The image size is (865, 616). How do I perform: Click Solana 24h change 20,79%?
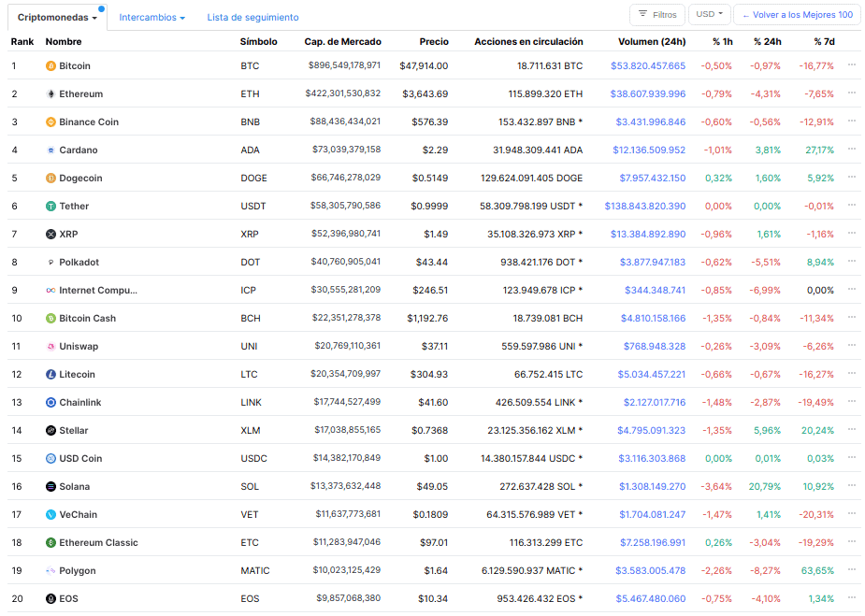(x=765, y=487)
